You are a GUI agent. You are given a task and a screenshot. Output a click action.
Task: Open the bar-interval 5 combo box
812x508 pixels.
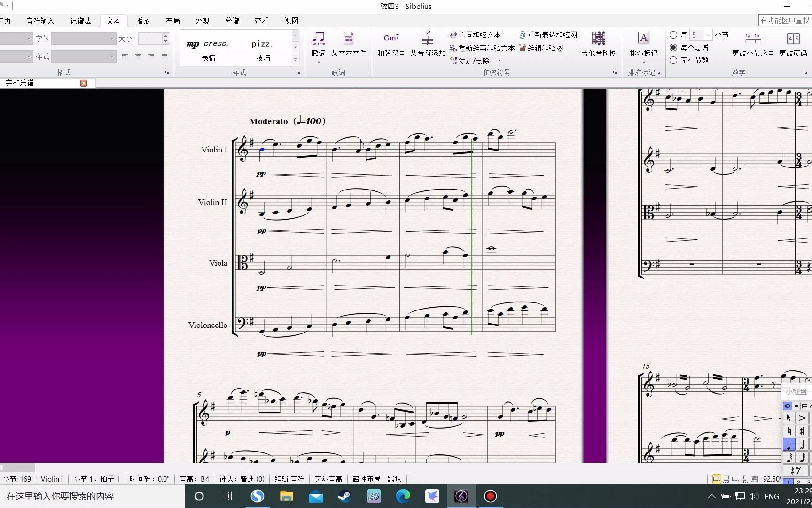coord(701,35)
